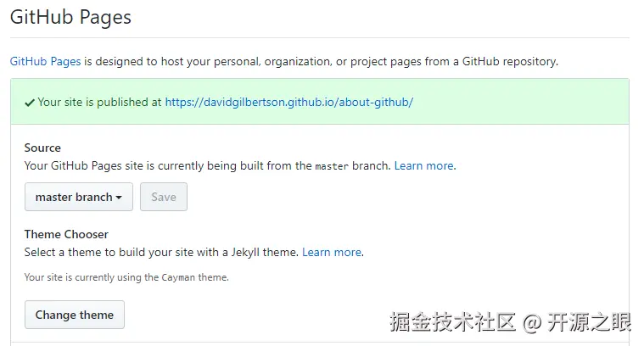
Task: Click the Source section label
Action: pos(42,148)
